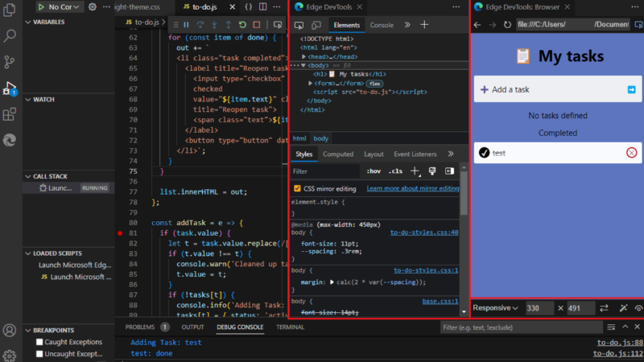Rotate the viewport dimensions

(x=604, y=308)
